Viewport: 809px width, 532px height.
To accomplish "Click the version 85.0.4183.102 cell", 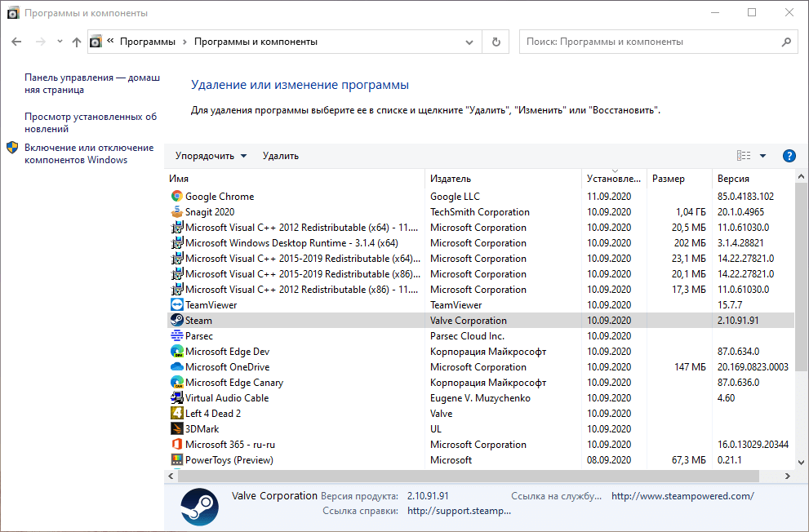I will point(745,197).
